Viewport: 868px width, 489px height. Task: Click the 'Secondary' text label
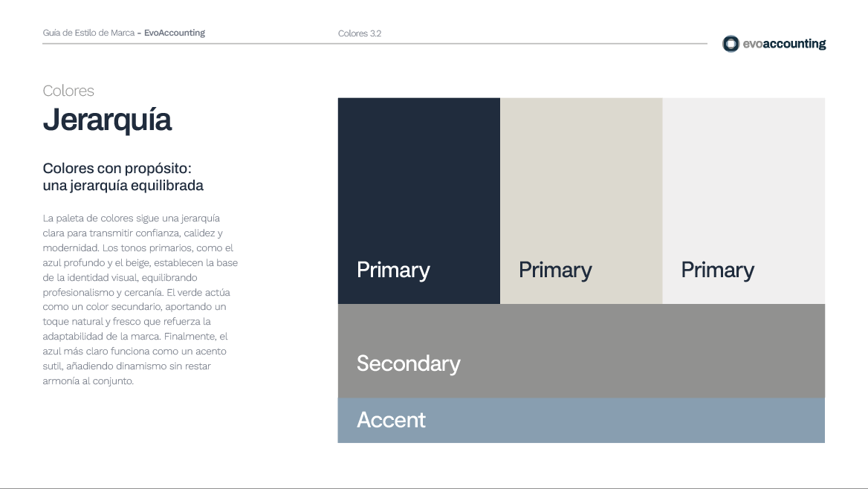[x=408, y=363]
